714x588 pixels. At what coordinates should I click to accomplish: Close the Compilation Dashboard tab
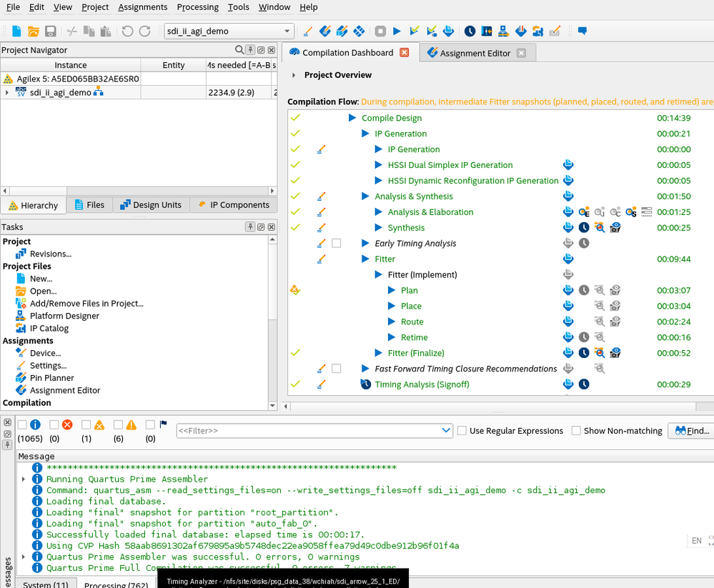405,53
